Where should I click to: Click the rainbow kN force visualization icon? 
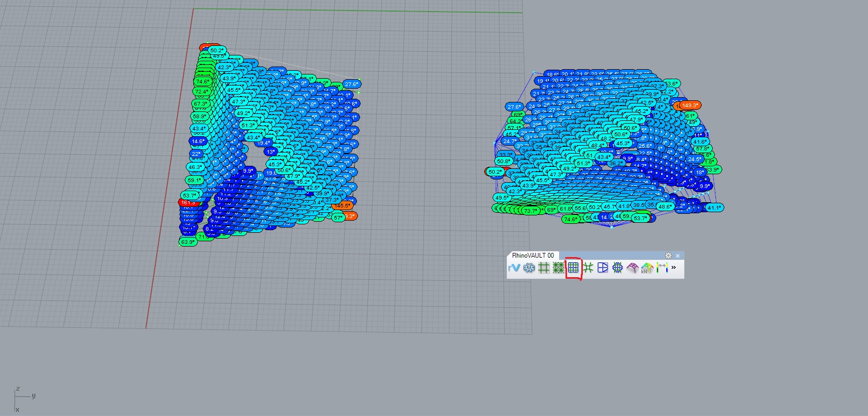point(647,268)
